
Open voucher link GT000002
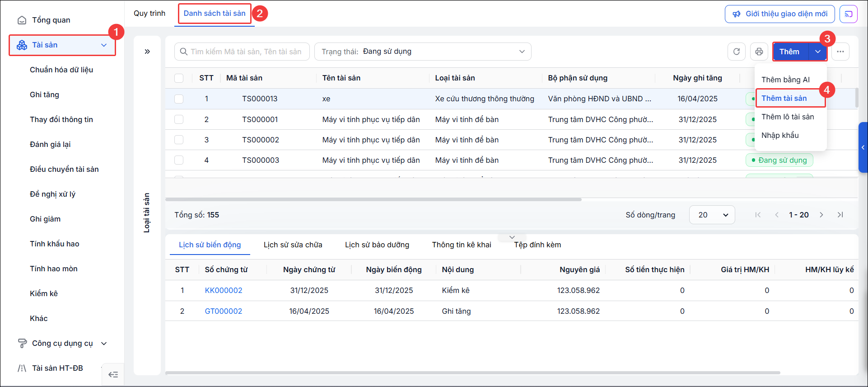[x=224, y=311]
